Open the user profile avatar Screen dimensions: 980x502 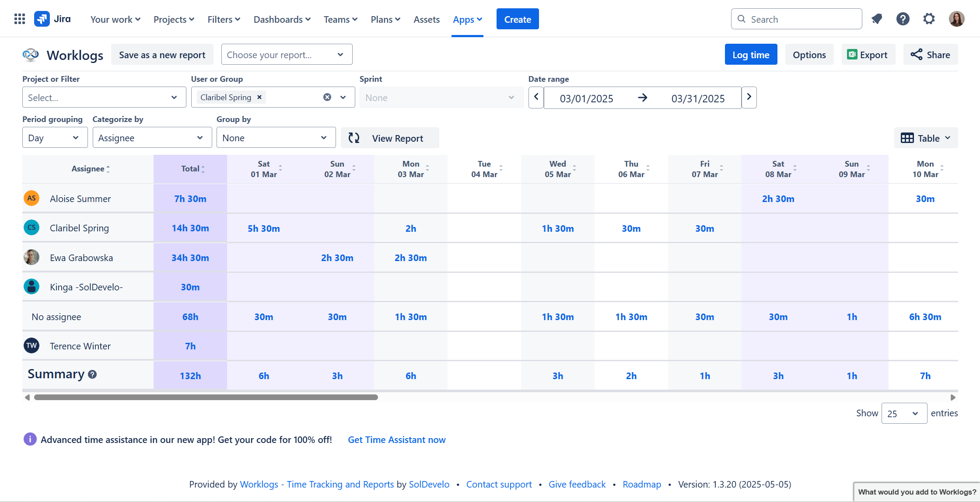(957, 19)
